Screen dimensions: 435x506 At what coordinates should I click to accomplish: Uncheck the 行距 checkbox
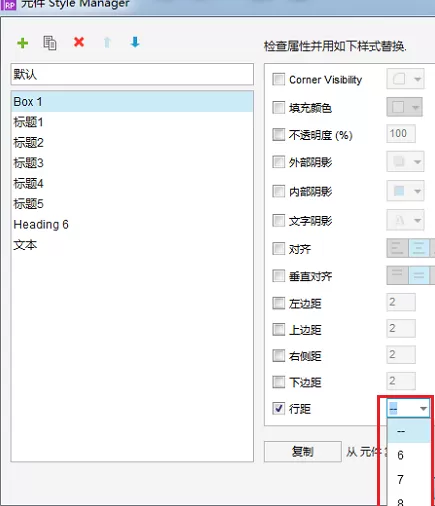click(x=278, y=408)
